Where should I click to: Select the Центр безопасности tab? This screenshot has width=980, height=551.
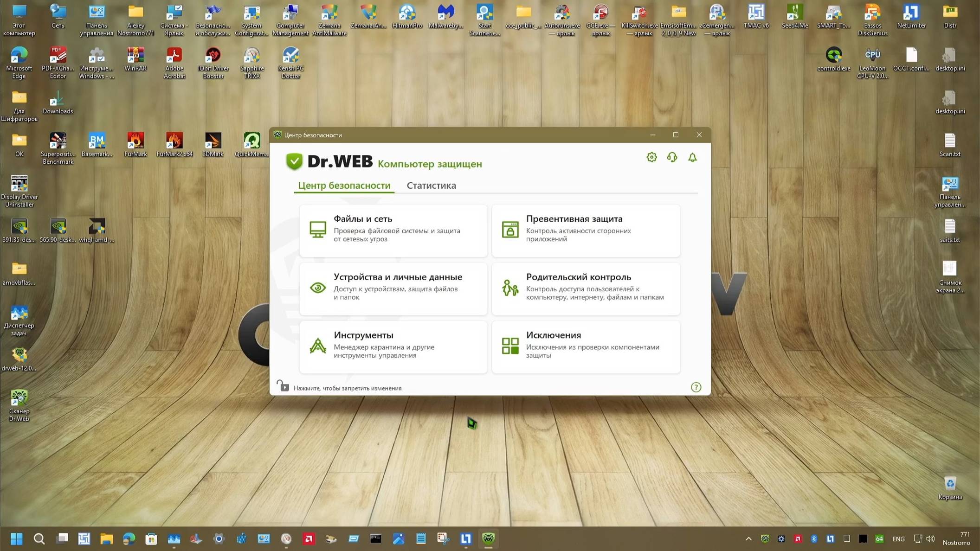pos(344,186)
